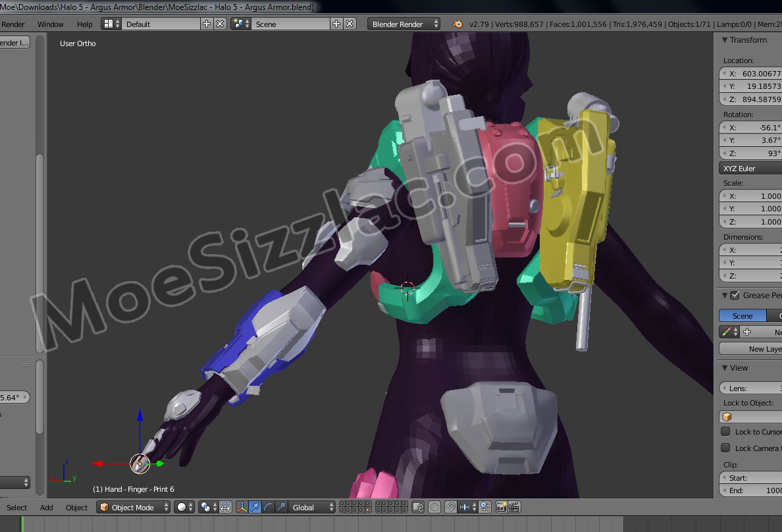782x532 pixels.
Task: Enable the rotate manipulator arc
Action: (x=268, y=508)
